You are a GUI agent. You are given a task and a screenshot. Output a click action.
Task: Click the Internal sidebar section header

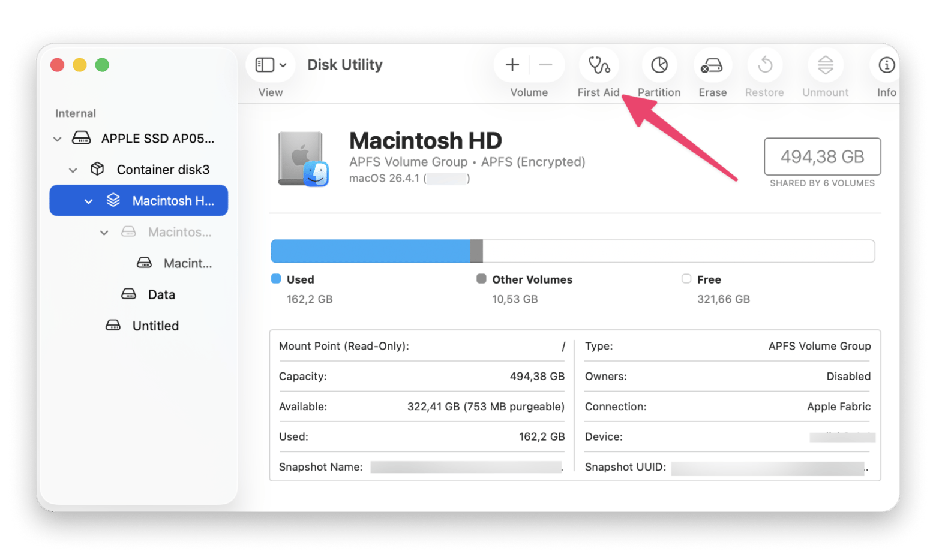[76, 113]
